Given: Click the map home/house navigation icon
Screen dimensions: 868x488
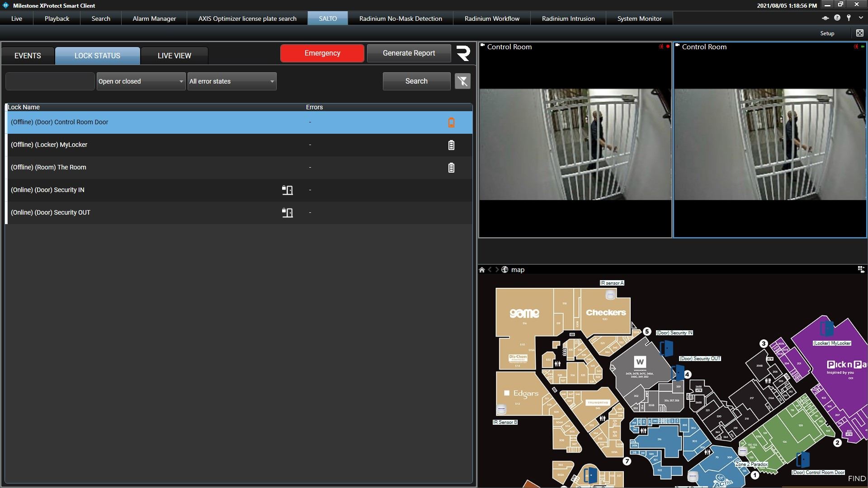Looking at the screenshot, I should (482, 269).
